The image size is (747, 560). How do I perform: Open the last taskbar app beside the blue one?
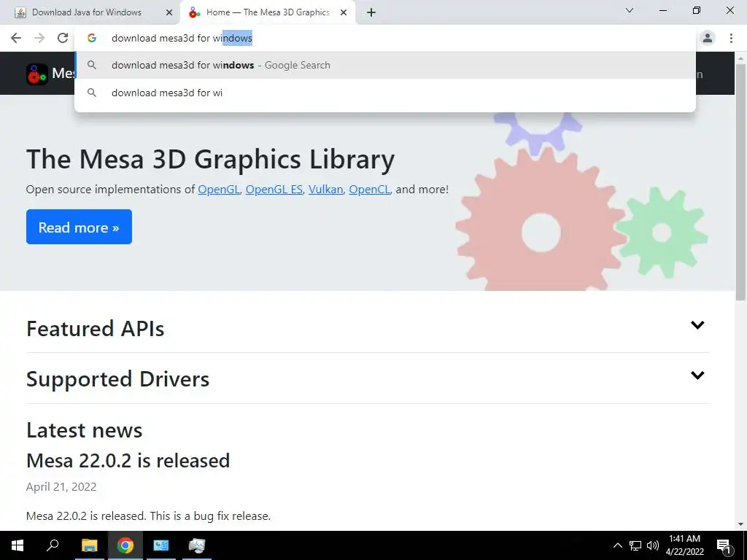197,545
